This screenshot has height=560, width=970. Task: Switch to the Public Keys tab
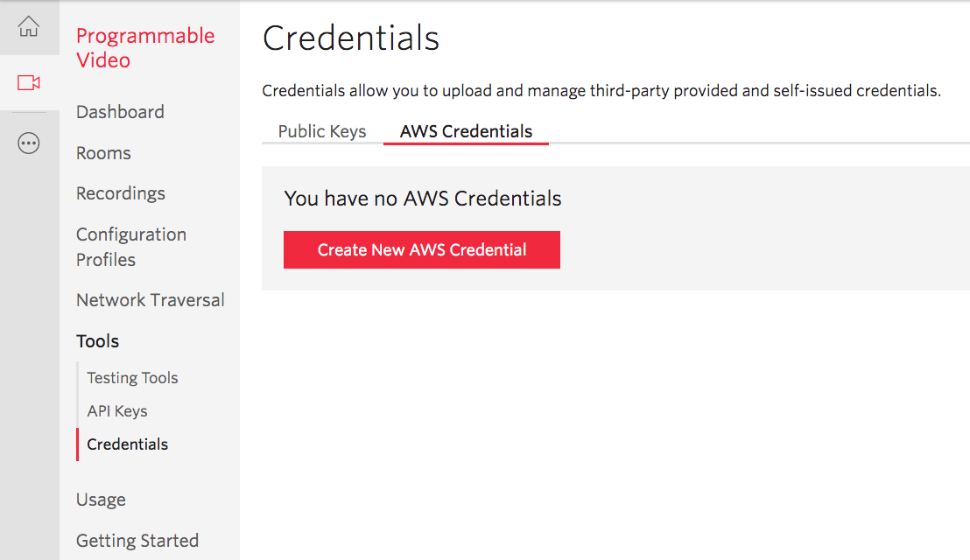pyautogui.click(x=322, y=131)
